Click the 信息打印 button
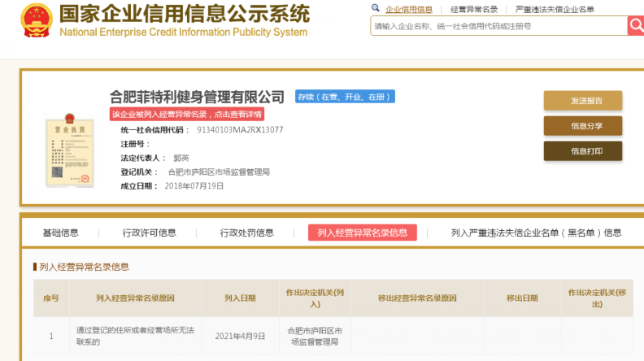 tap(583, 151)
